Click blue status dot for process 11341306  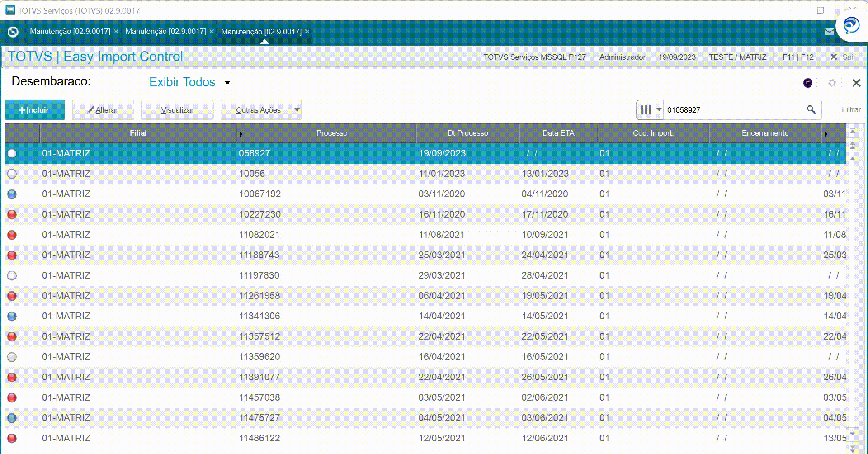point(12,316)
